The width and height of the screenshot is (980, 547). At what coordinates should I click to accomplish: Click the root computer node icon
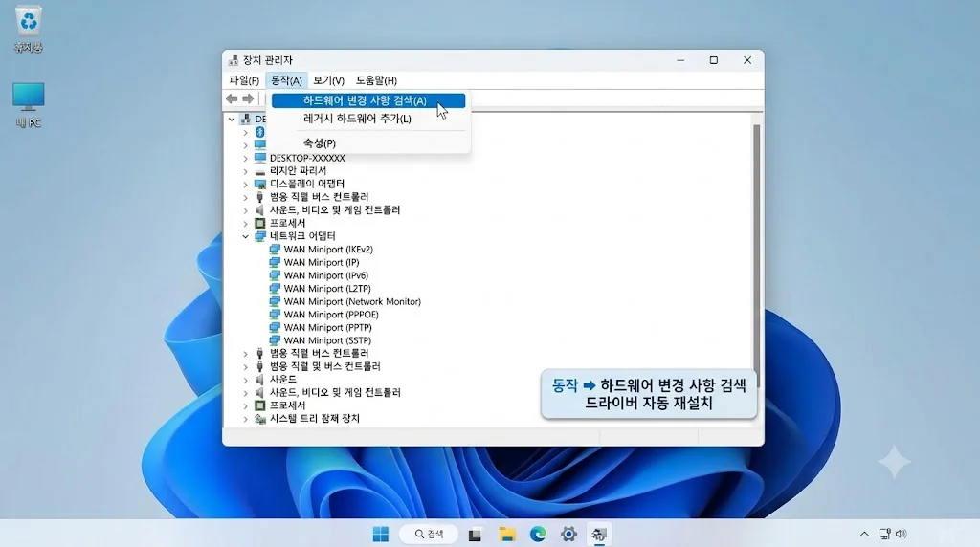(x=246, y=119)
